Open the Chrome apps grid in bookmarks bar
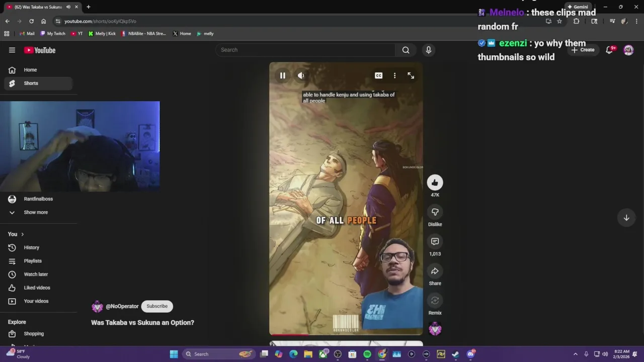 (x=7, y=34)
